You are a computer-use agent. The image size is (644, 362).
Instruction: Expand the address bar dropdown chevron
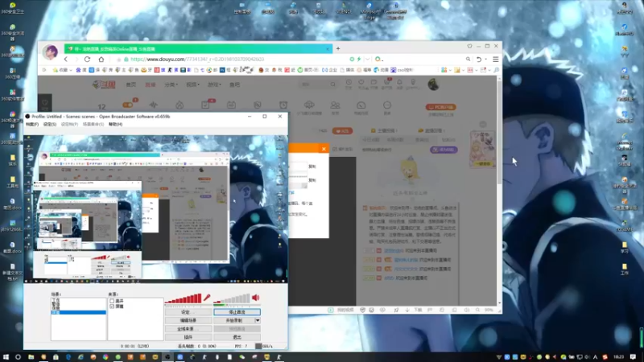pyautogui.click(x=368, y=59)
